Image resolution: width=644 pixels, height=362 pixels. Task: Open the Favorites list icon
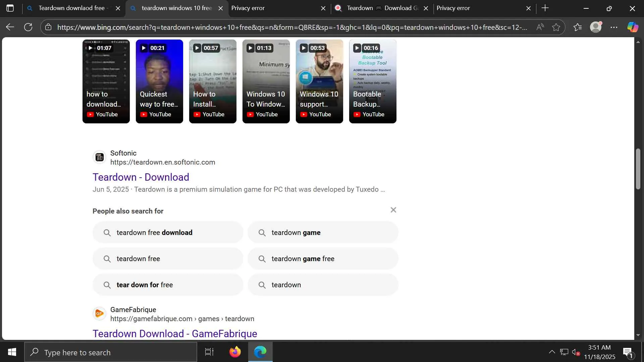click(x=578, y=27)
